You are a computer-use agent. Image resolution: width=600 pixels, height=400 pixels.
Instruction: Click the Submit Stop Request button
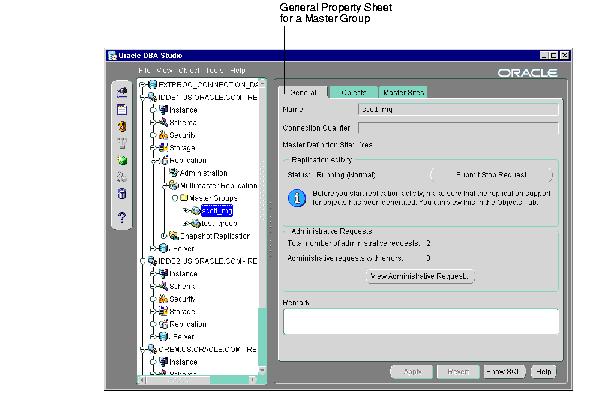click(491, 173)
